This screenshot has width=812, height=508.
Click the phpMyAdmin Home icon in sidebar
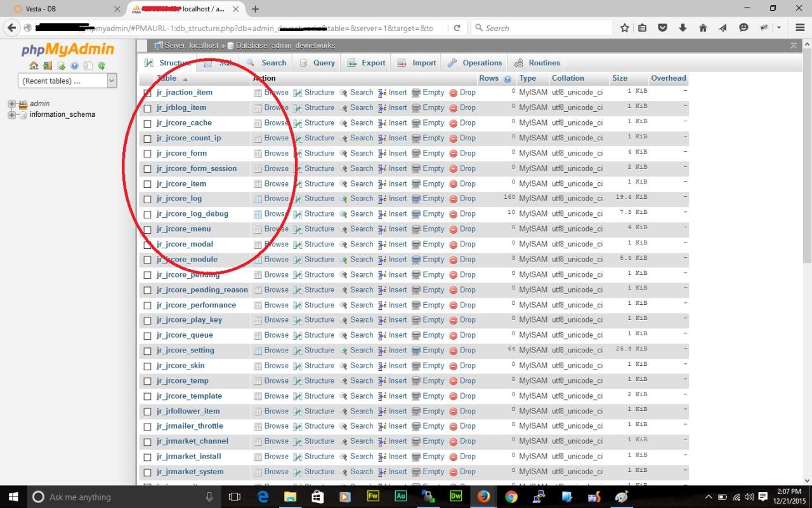tap(34, 66)
